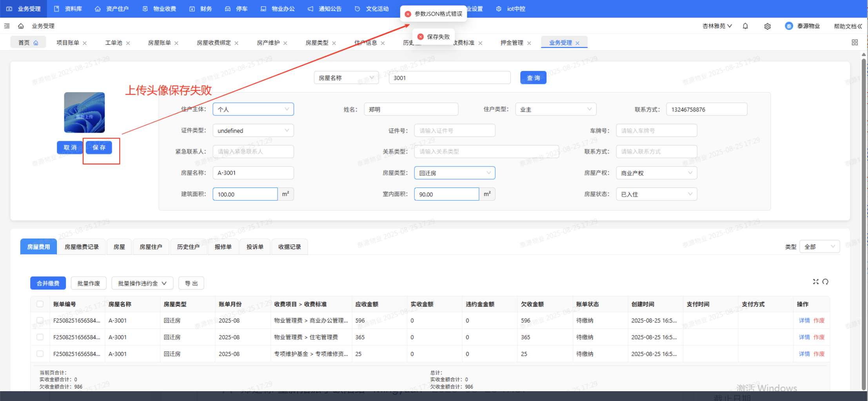Click the notification bell icon
868x401 pixels.
[x=745, y=26]
